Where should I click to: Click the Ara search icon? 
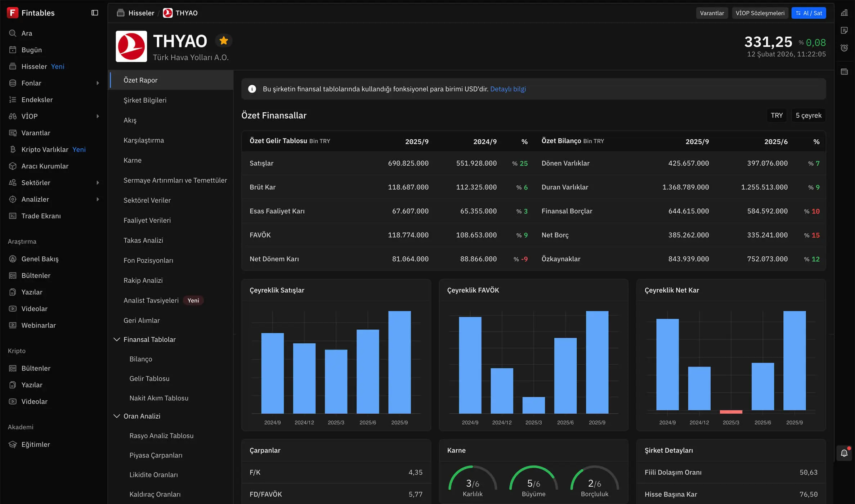(x=13, y=33)
